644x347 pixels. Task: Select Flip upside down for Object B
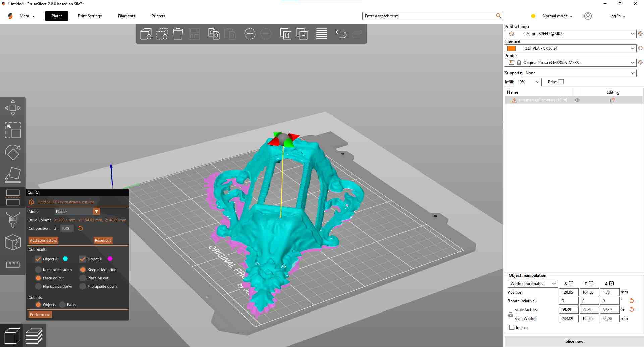83,286
